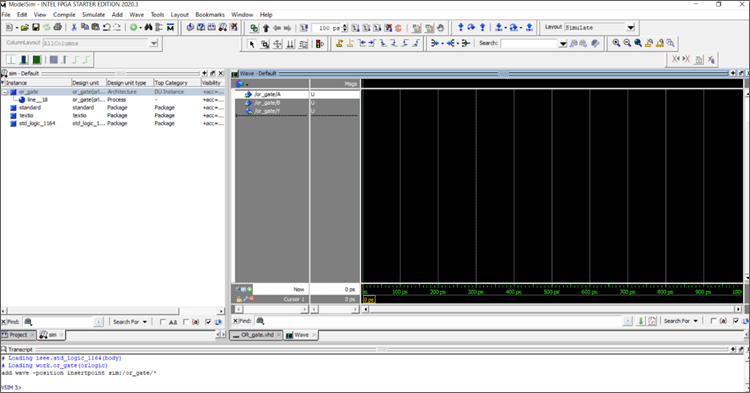Click the Open file folder icon
Viewport: 750px width, 393px height.
tap(24, 28)
